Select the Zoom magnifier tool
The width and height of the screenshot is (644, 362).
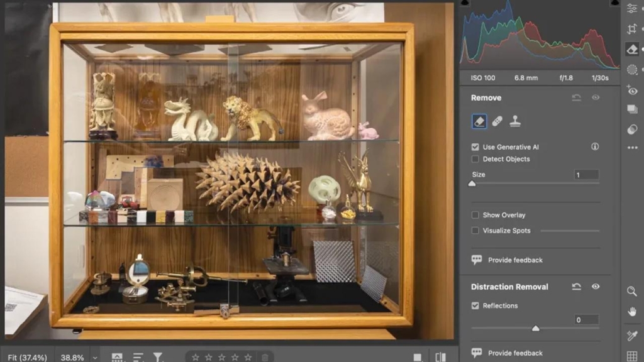[632, 292]
